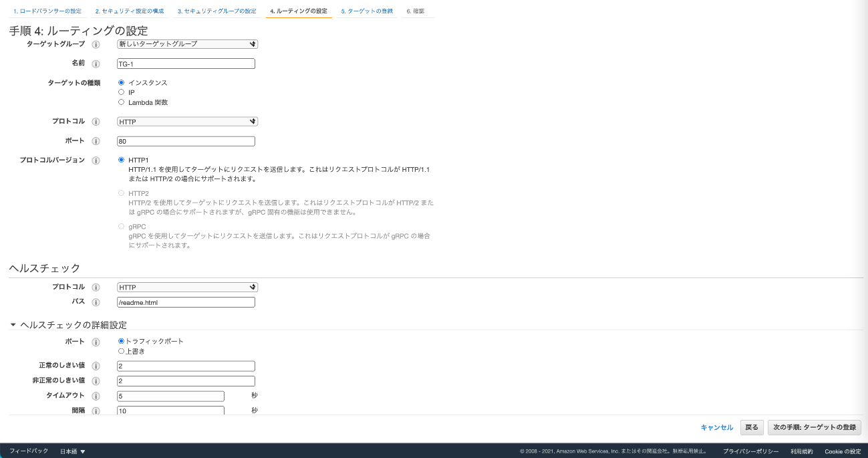This screenshot has height=458, width=868.
Task: Collapse ヘルスチェックの詳細設定 section
Action: tap(13, 325)
